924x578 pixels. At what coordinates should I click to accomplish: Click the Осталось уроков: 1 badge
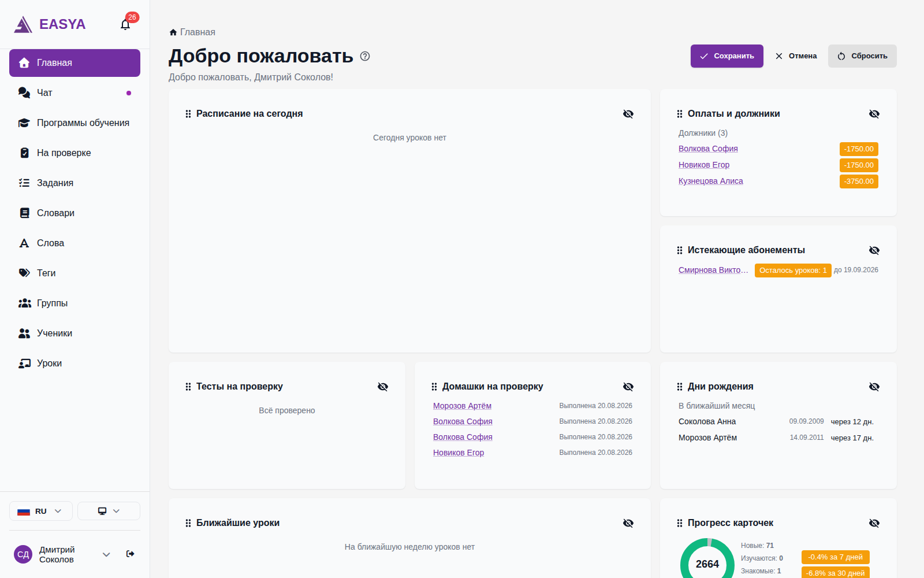793,271
